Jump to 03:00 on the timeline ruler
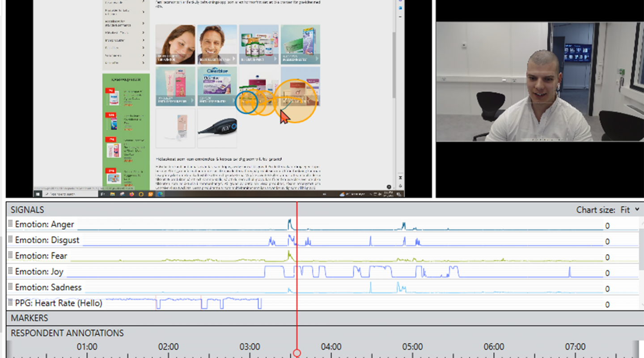Viewport: 644px width, 358px height. (x=250, y=347)
